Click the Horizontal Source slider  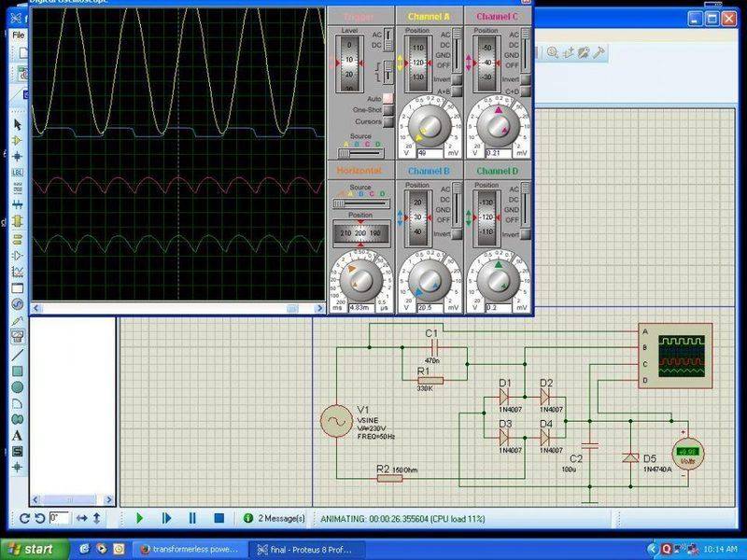[360, 203]
